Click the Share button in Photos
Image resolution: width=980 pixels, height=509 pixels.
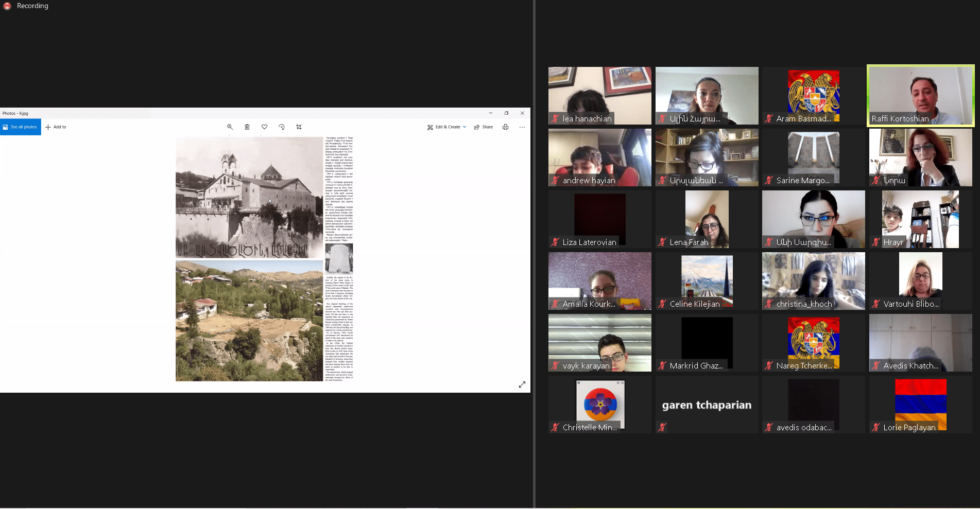coord(484,127)
